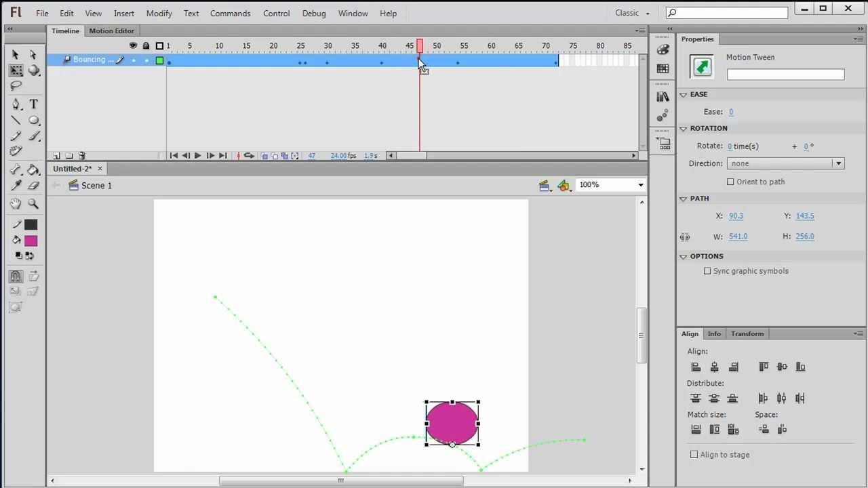
Task: Click Match width icon in Align panel
Action: point(696,429)
